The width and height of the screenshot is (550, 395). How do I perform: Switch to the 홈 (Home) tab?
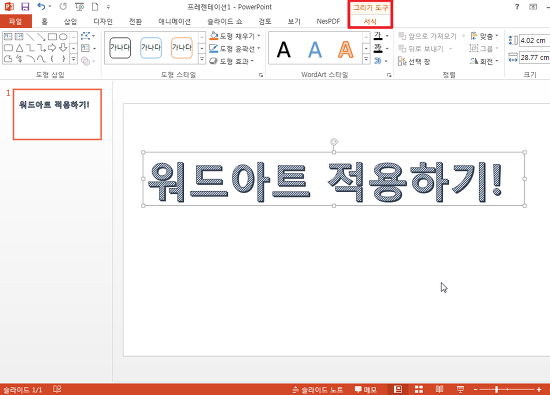[44, 21]
